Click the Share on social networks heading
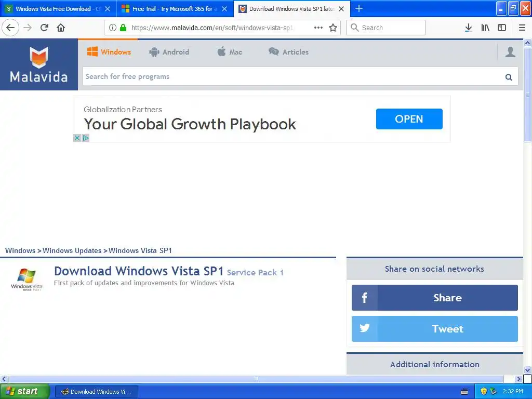 pyautogui.click(x=434, y=269)
